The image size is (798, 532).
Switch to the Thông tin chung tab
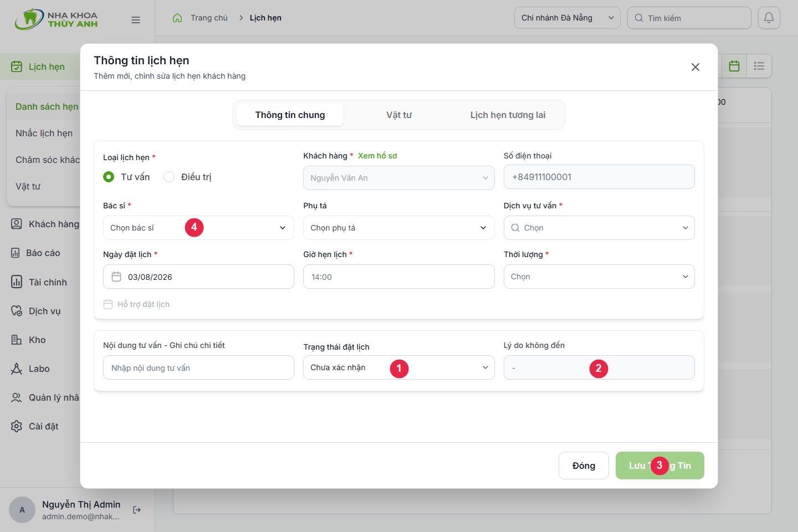[x=290, y=115]
